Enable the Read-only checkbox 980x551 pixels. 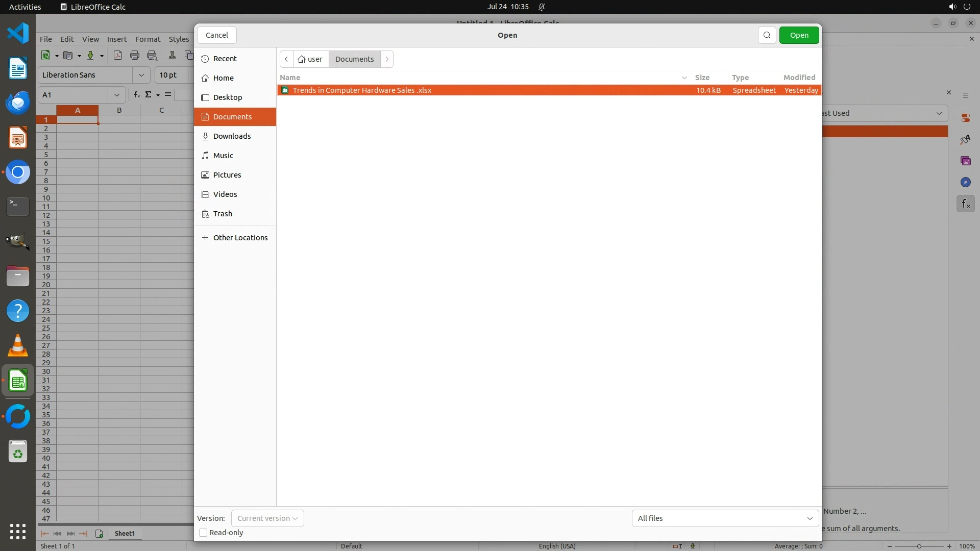click(x=203, y=533)
